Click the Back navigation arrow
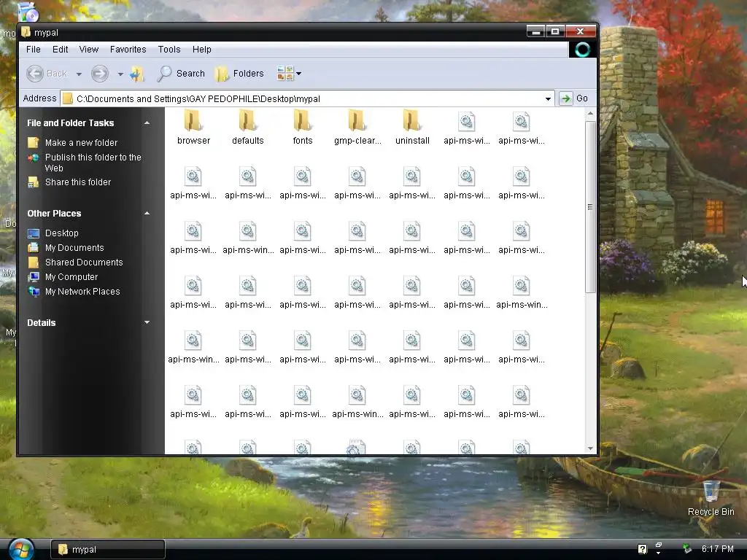 pyautogui.click(x=35, y=74)
